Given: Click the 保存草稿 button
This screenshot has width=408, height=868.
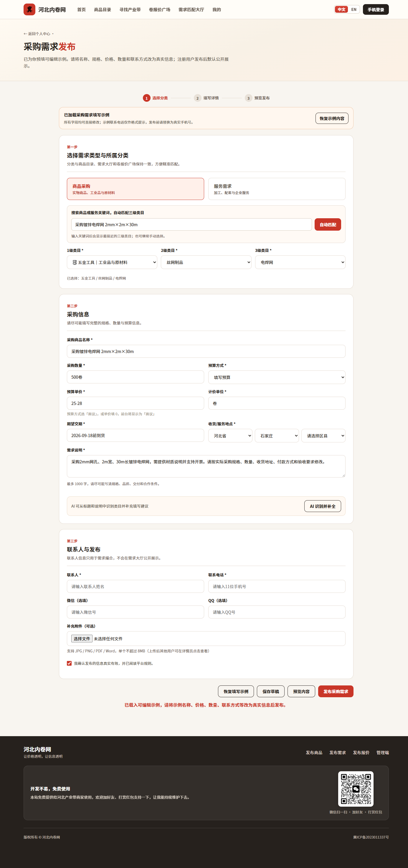Looking at the screenshot, I should (x=271, y=691).
